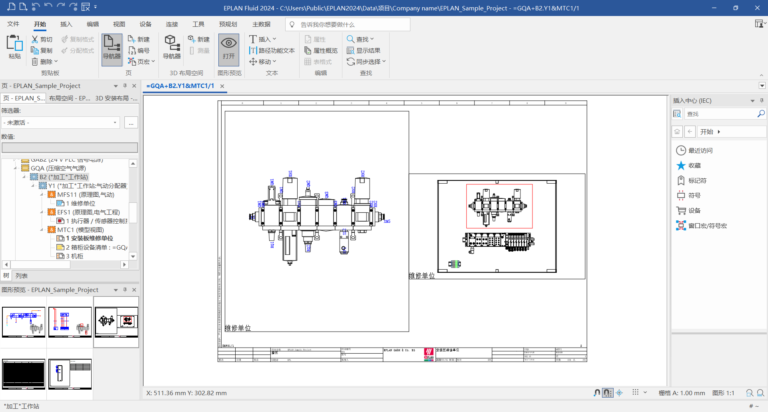Screen dimensions: 768x412
Task: Open the 设备 devices cart entry
Action: tap(688, 211)
